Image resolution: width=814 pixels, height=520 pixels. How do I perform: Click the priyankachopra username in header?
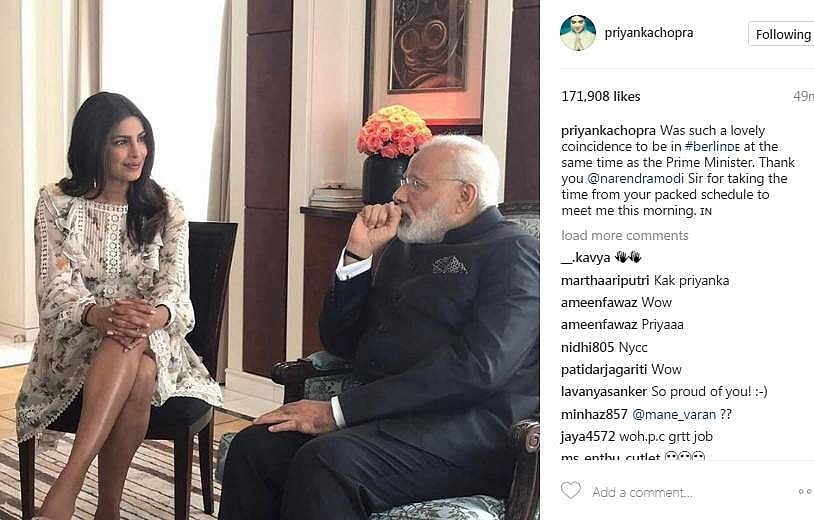click(649, 33)
